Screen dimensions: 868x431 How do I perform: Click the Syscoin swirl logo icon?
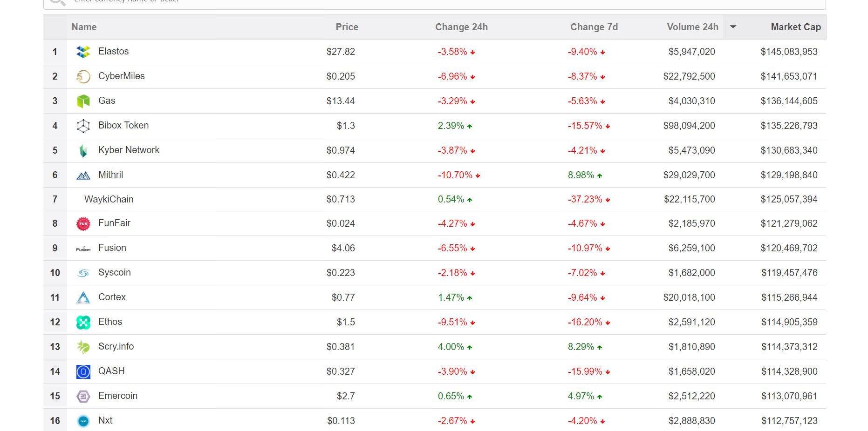(x=83, y=273)
